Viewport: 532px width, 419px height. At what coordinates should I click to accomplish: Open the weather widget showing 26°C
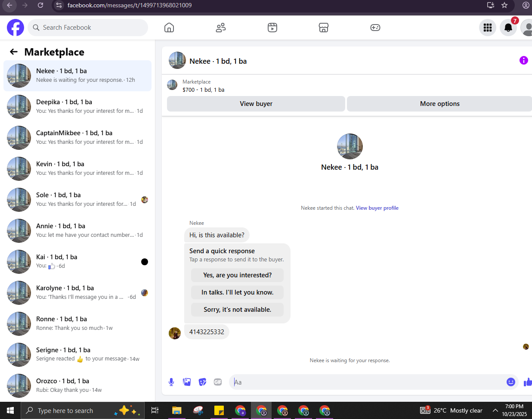tap(452, 410)
